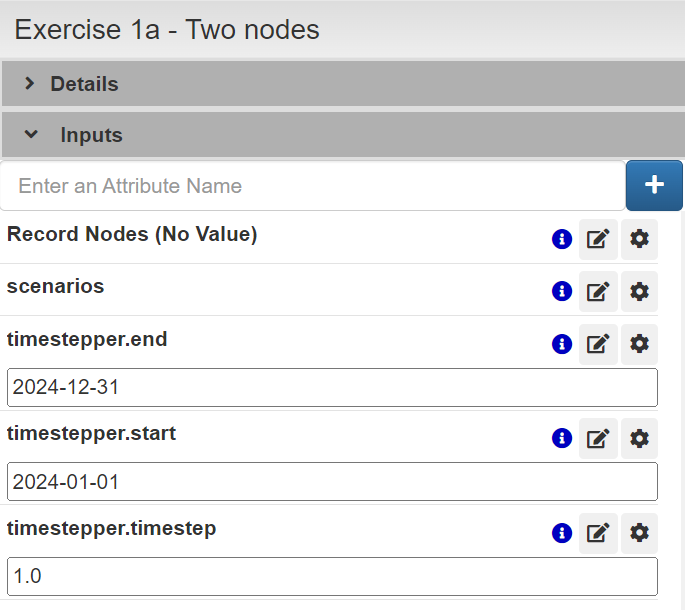The height and width of the screenshot is (610, 685).
Task: Open gear settings for scenarios
Action: point(640,291)
